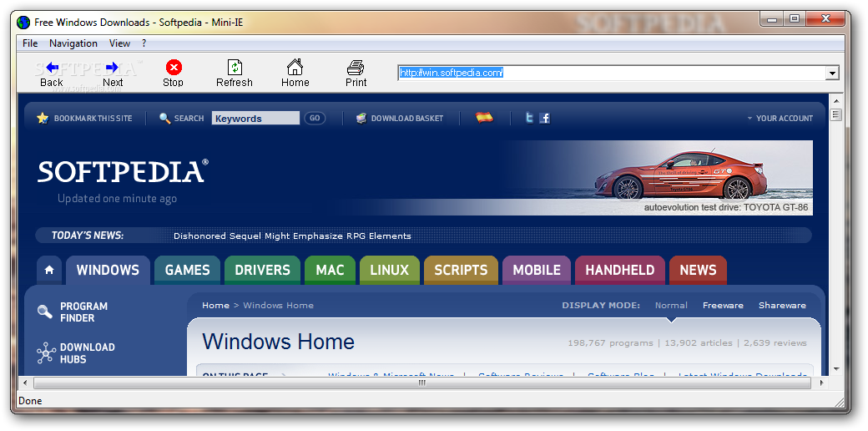The height and width of the screenshot is (431, 868).
Task: Click the Download Hubs network icon
Action: (x=46, y=352)
